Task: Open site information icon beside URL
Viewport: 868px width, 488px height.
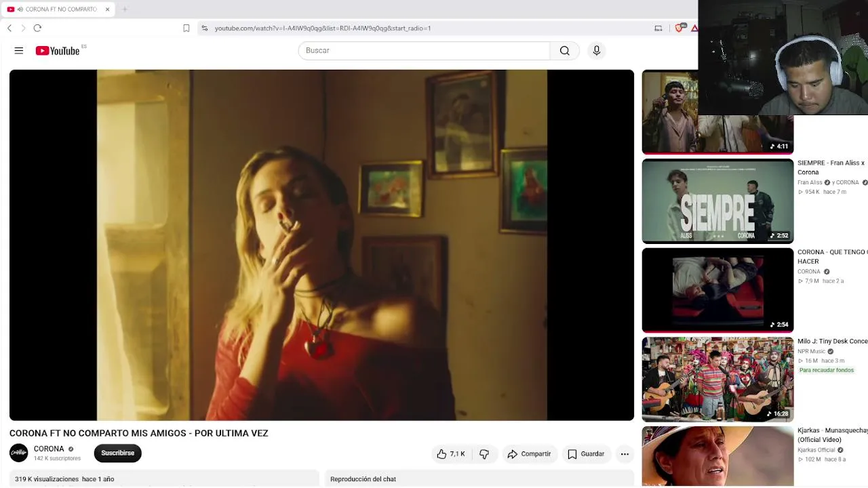Action: 205,28
